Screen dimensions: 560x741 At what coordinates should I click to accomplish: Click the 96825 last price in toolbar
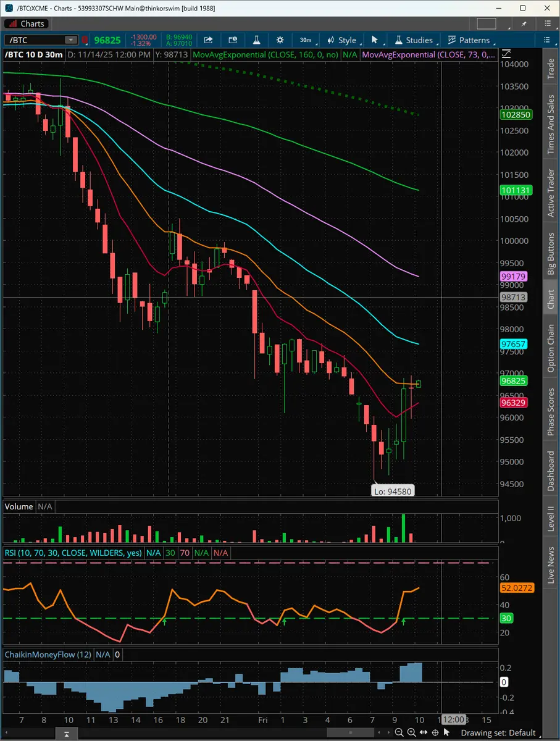tap(107, 40)
